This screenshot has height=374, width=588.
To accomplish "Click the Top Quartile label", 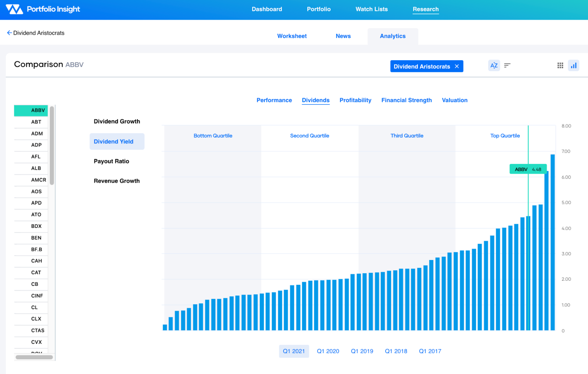I will pyautogui.click(x=505, y=136).
